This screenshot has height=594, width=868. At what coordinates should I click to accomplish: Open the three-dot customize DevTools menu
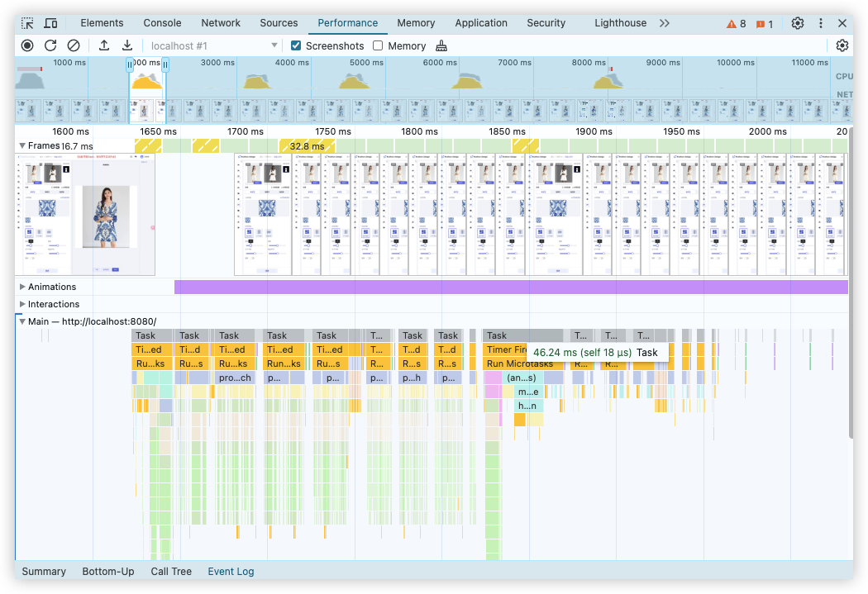820,23
